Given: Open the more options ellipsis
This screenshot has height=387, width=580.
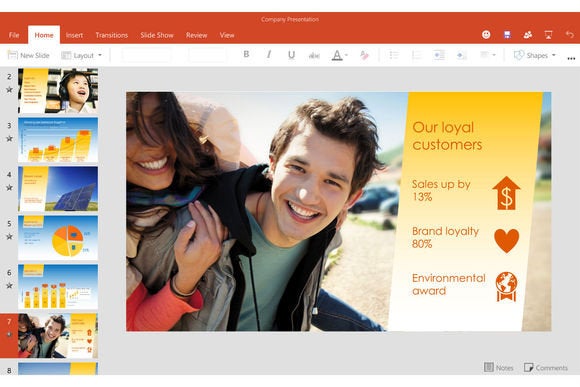Looking at the screenshot, I should pos(571,58).
